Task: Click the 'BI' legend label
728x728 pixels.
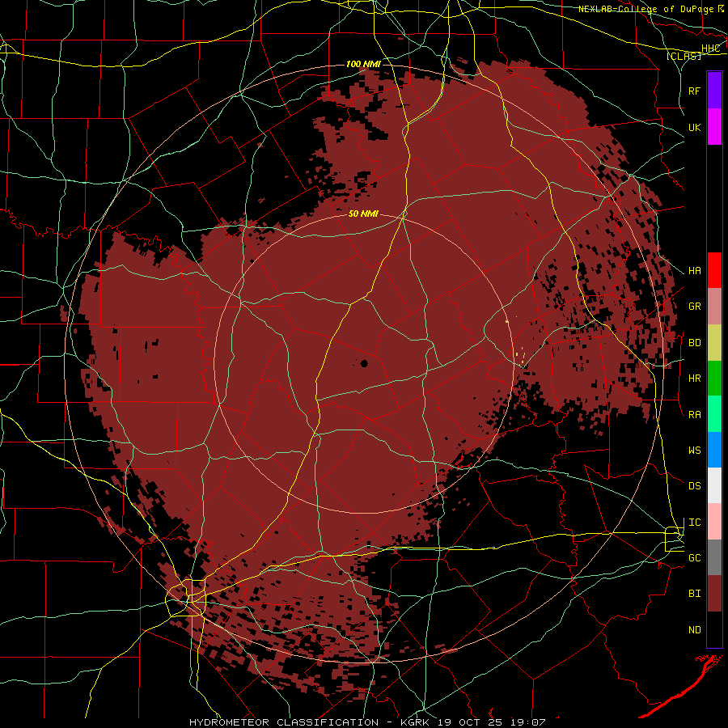Action: [695, 594]
